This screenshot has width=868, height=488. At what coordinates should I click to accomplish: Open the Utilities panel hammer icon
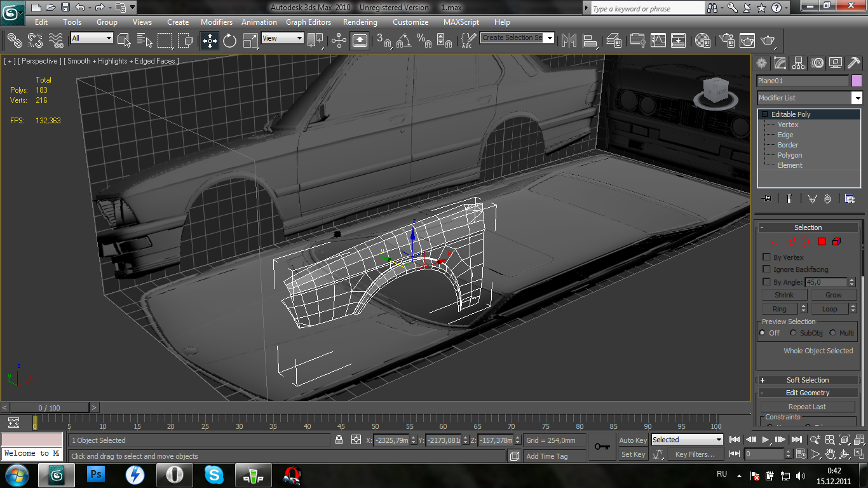click(854, 63)
